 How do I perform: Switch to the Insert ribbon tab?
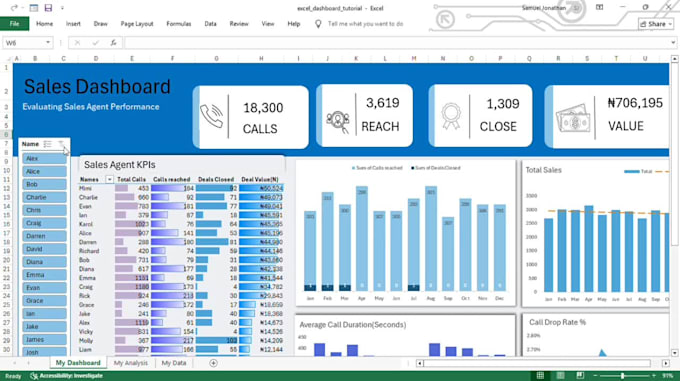pos(73,24)
